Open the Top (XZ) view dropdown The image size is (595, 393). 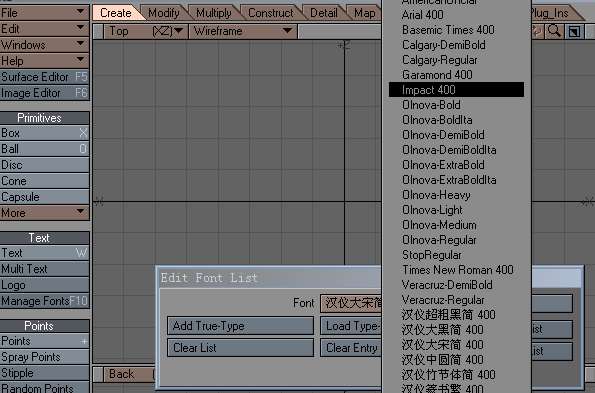pos(146,31)
